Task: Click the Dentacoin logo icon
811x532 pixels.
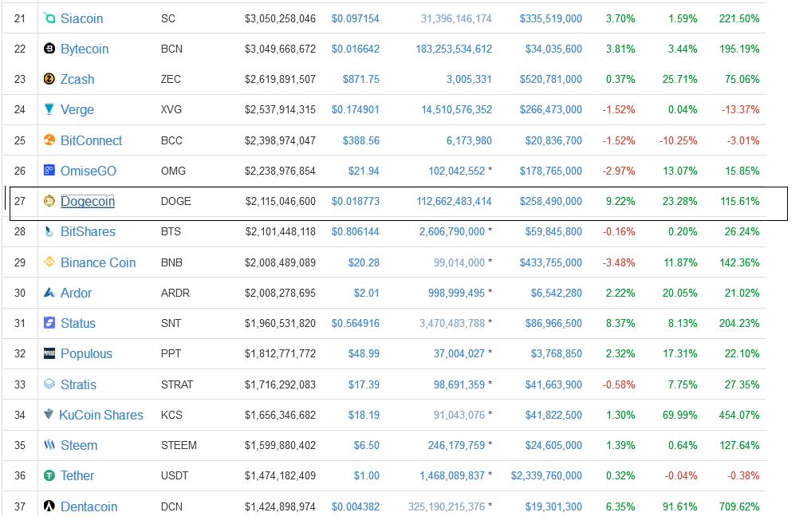Action: (49, 506)
